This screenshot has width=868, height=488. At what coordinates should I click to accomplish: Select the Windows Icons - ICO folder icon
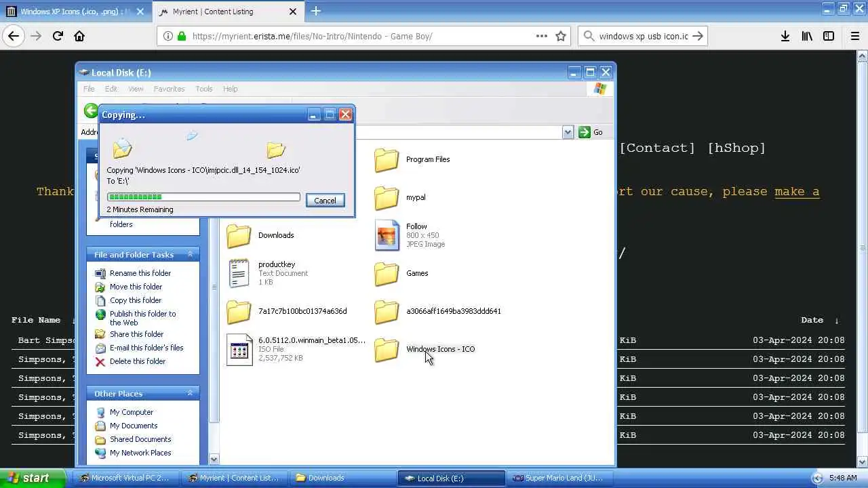[387, 350]
